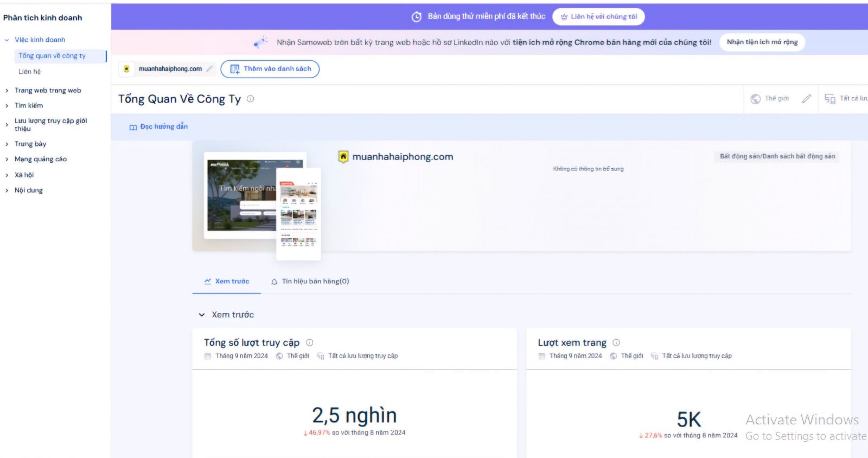Expand the Mạng quảng cáo sidebar section
The image size is (868, 458).
(7, 160)
